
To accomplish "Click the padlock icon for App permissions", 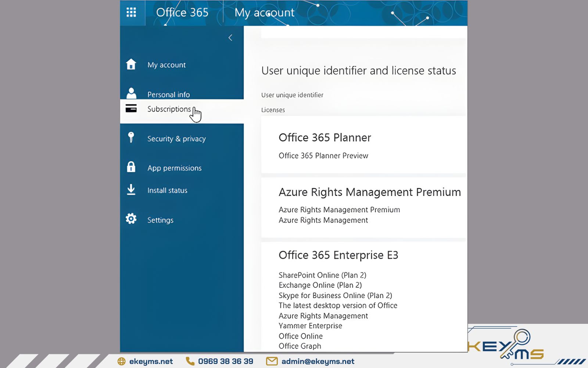I will coord(131,167).
